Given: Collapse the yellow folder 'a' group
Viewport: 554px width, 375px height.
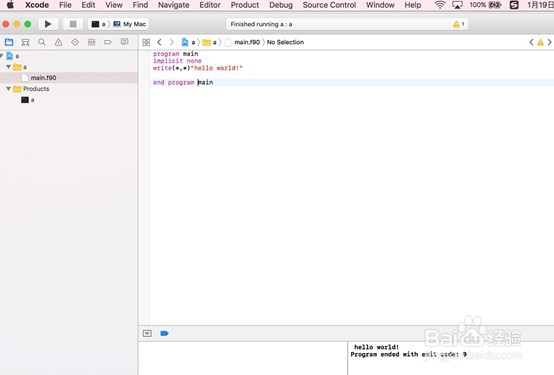Looking at the screenshot, I should pyautogui.click(x=8, y=67).
